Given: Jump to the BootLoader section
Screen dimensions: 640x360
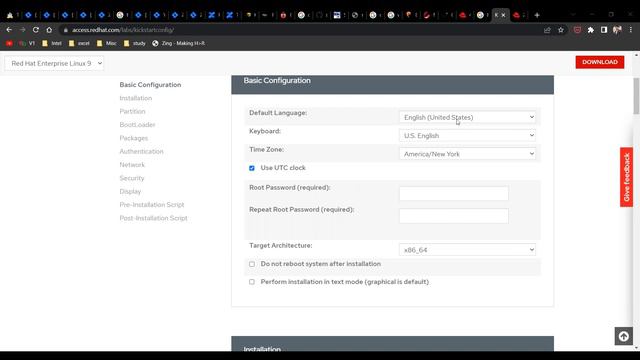Looking at the screenshot, I should coord(137,125).
